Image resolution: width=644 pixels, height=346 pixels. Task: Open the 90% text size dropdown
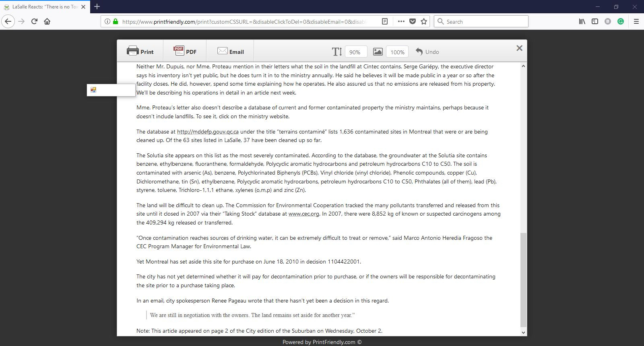coord(356,52)
